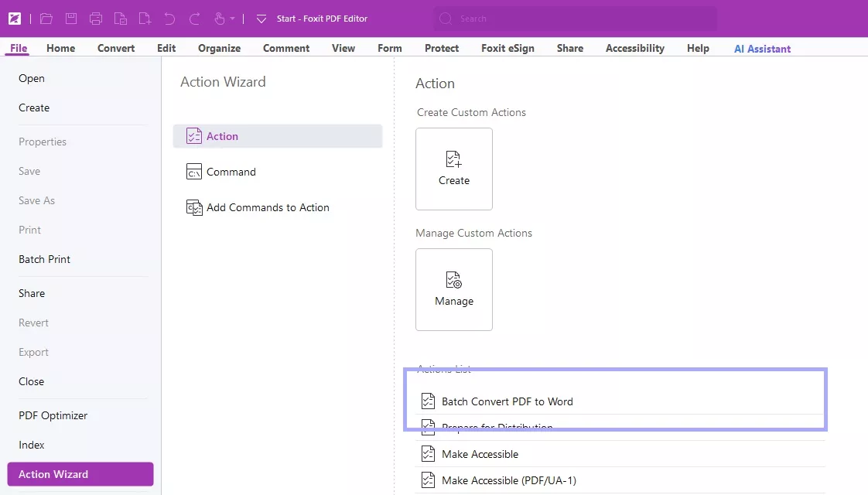The image size is (868, 495).
Task: Create a new PDF with the page-plus icon
Action: coord(145,18)
